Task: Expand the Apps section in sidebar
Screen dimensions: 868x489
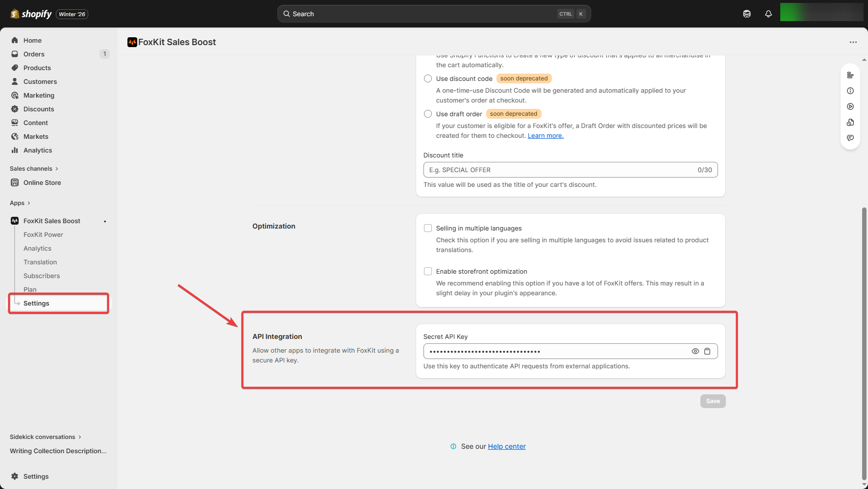Action: 20,203
